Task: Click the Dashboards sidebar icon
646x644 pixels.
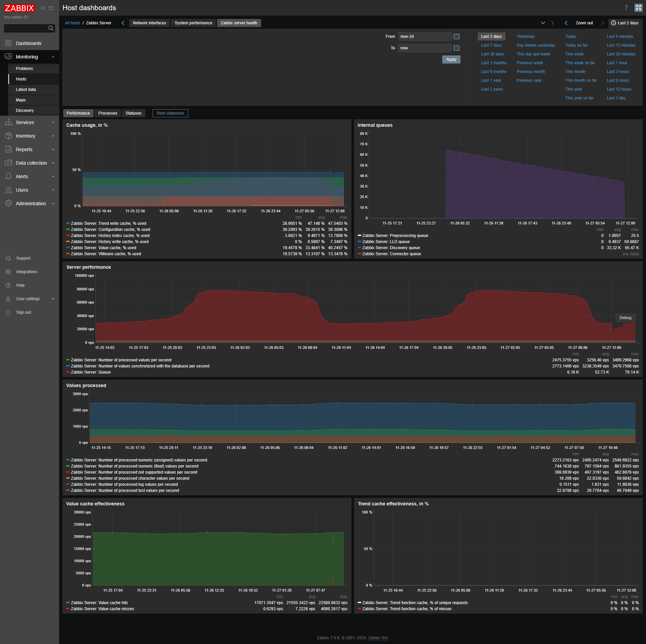Action: [x=8, y=43]
